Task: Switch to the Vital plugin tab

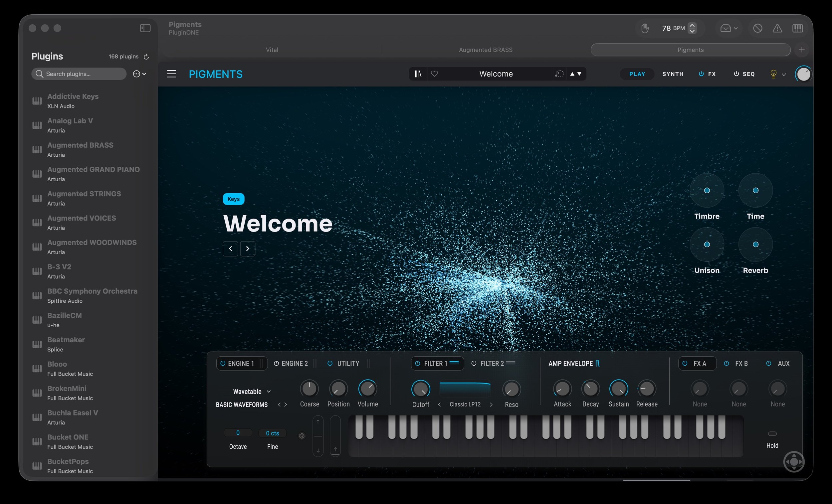Action: pos(272,50)
